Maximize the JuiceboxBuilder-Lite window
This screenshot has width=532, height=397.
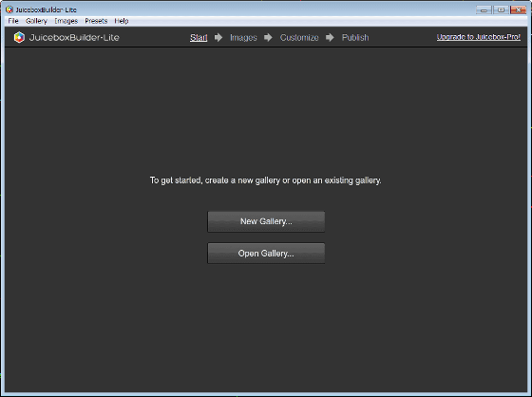(501, 9)
